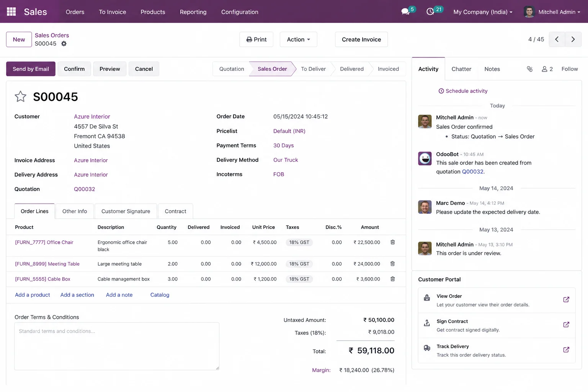Click the Create Invoice button
The width and height of the screenshot is (588, 392).
tap(361, 39)
